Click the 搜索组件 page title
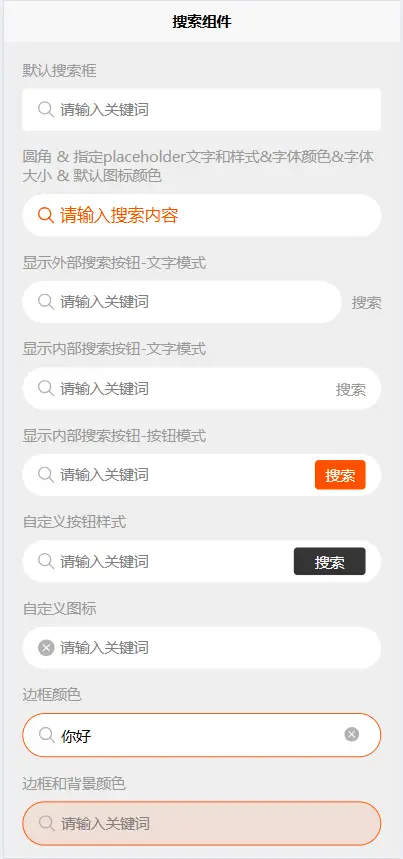The height and width of the screenshot is (859, 403). [202, 22]
